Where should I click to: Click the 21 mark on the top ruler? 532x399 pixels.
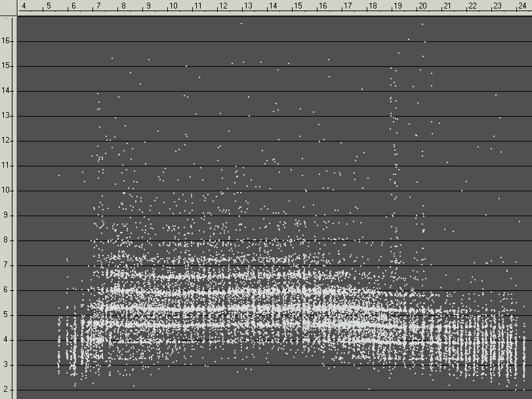[447, 6]
